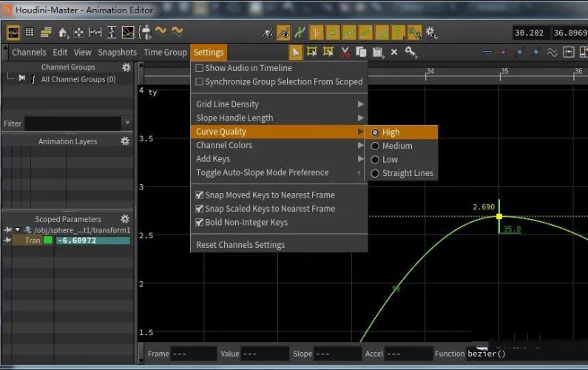The width and height of the screenshot is (588, 370).
Task: Click the green crossing curves icon
Action: click(300, 33)
